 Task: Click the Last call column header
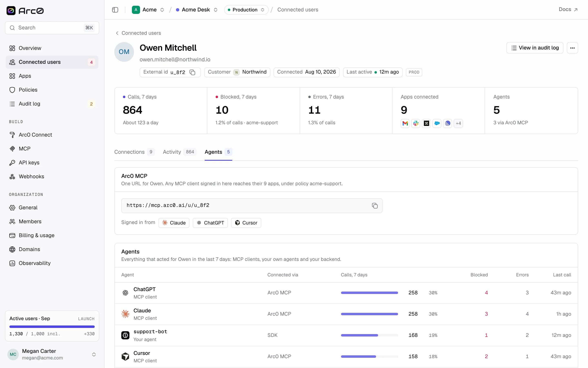[x=562, y=275]
